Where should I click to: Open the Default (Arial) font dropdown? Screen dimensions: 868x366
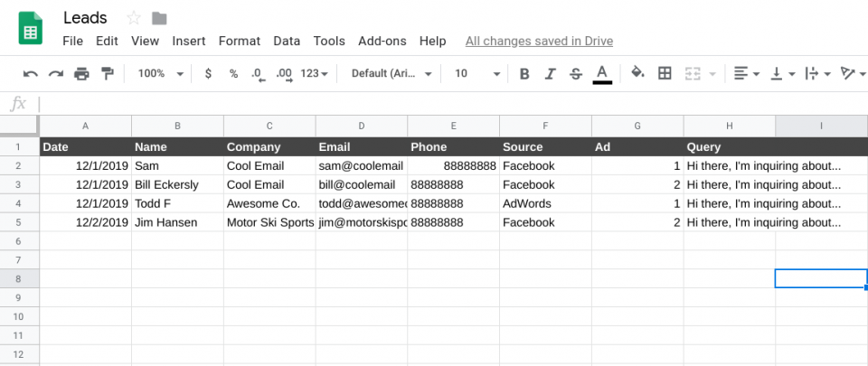pyautogui.click(x=392, y=73)
